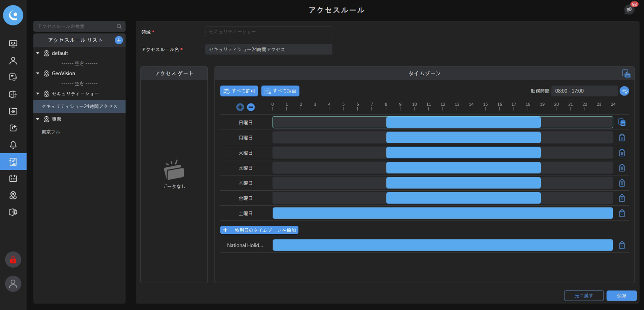Click the 土曜日 blue time bar
Viewport: 644px width, 310px height.
[442, 213]
